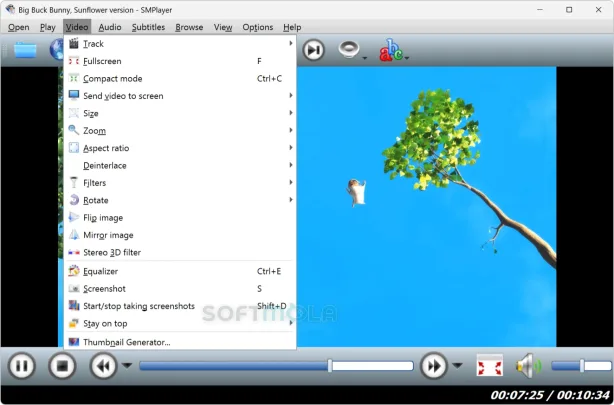Click the Aspect ratio icon
This screenshot has width=614, height=405.
(x=74, y=148)
